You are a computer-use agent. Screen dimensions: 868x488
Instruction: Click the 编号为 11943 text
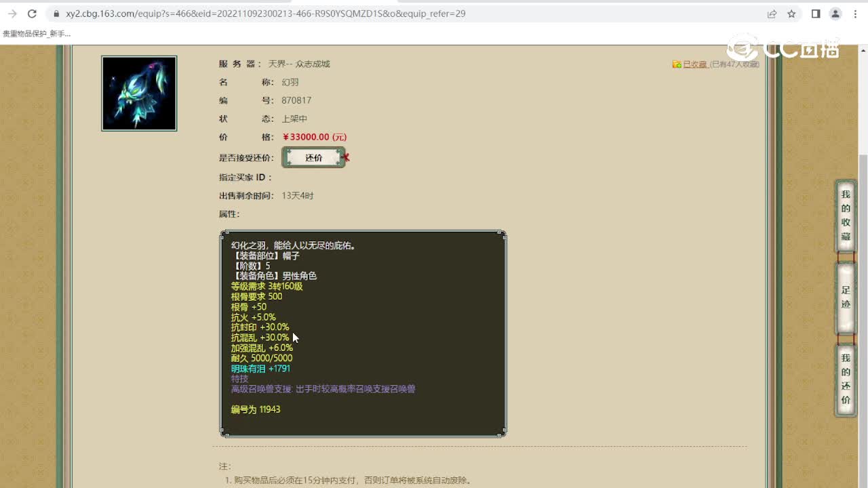tap(256, 409)
